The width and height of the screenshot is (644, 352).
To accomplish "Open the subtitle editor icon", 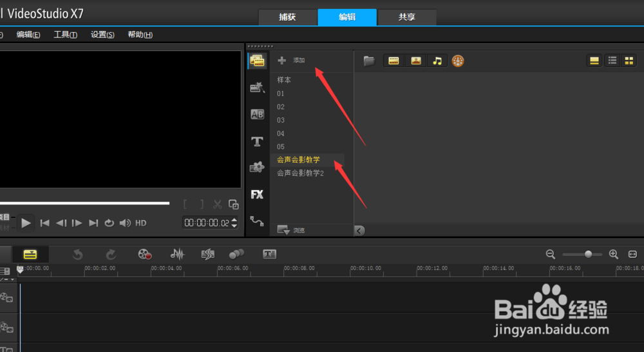I will pyautogui.click(x=269, y=255).
